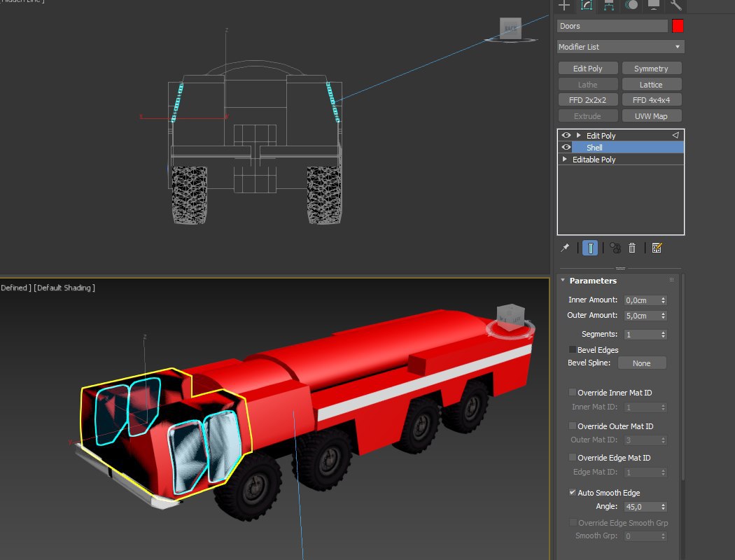Click the Pin Stack icon
735x560 pixels.
[566, 247]
